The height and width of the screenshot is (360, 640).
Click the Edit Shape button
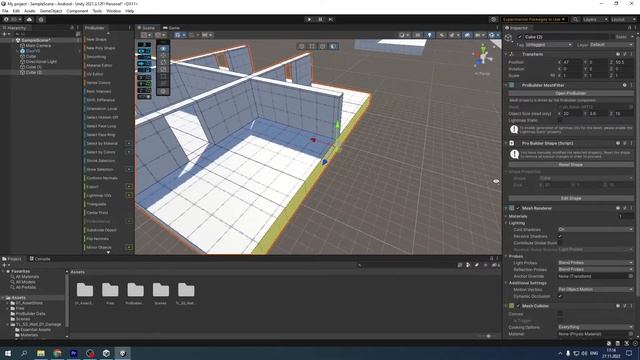[x=571, y=198]
